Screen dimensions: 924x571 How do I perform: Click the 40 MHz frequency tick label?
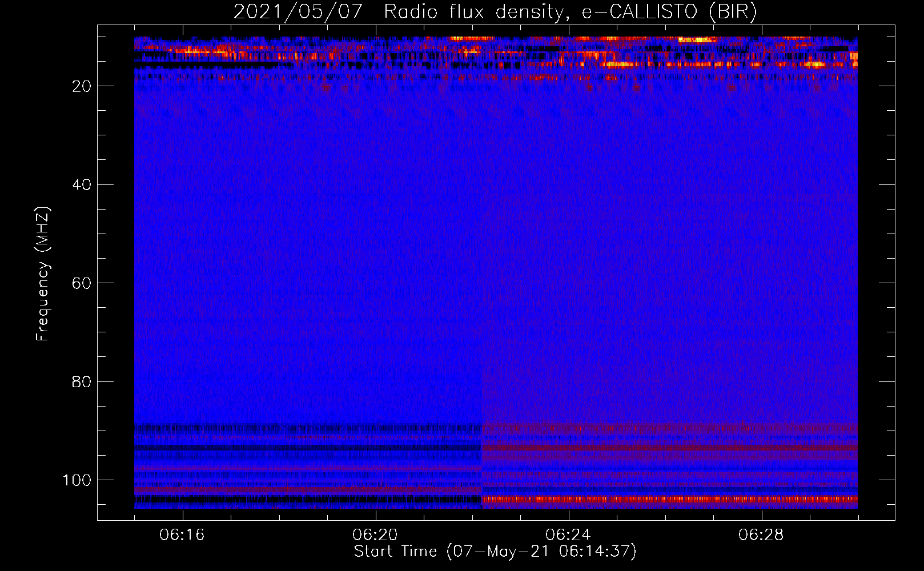(82, 184)
